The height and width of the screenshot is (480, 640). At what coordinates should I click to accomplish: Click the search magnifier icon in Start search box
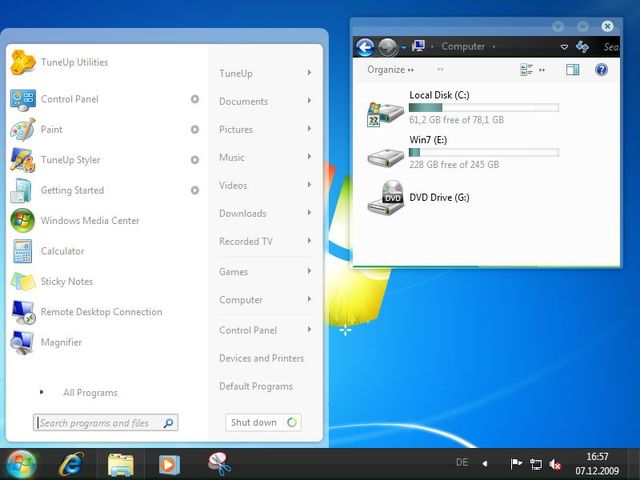pyautogui.click(x=168, y=423)
